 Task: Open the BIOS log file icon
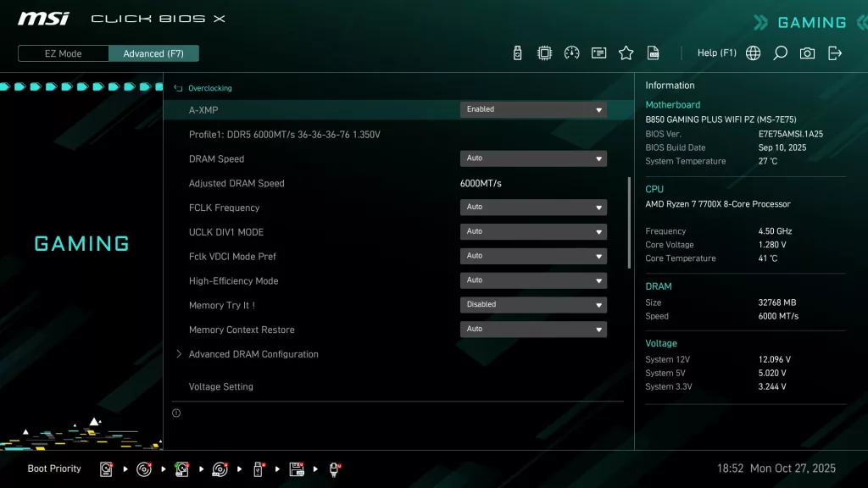653,52
